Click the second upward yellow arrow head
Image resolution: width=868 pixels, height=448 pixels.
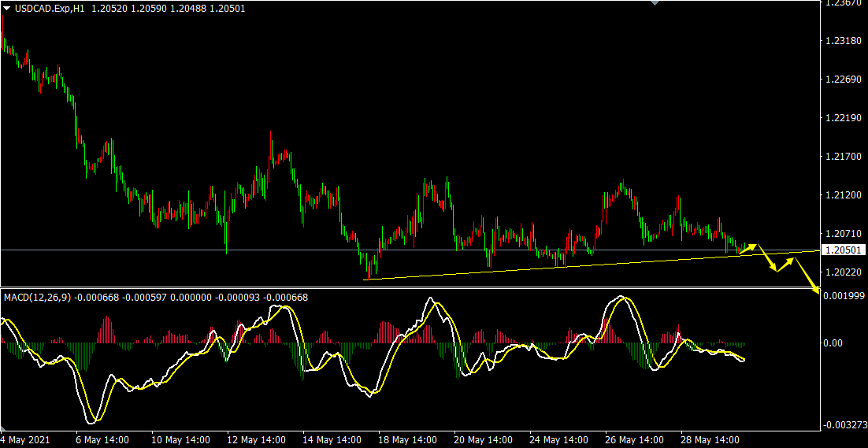point(794,257)
